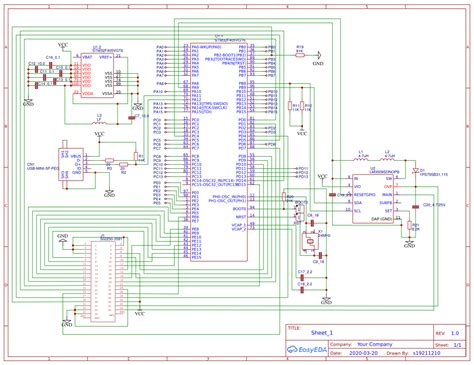Screen dimensions: 474x365
Task: Select VCC symbol above USB connector
Action: click(x=99, y=135)
